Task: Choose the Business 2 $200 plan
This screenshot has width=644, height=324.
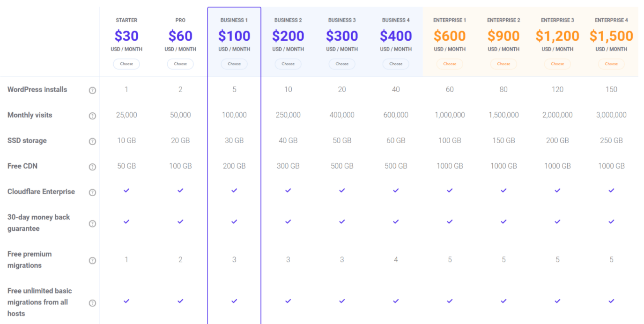Action: click(x=288, y=64)
